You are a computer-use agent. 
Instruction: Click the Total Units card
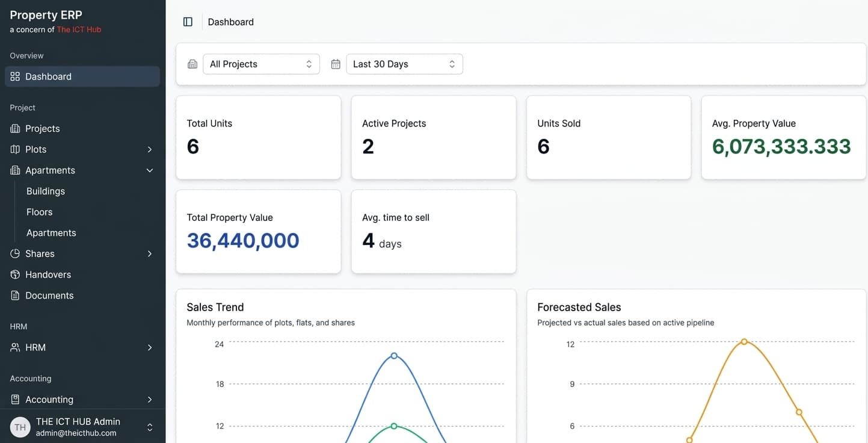258,137
